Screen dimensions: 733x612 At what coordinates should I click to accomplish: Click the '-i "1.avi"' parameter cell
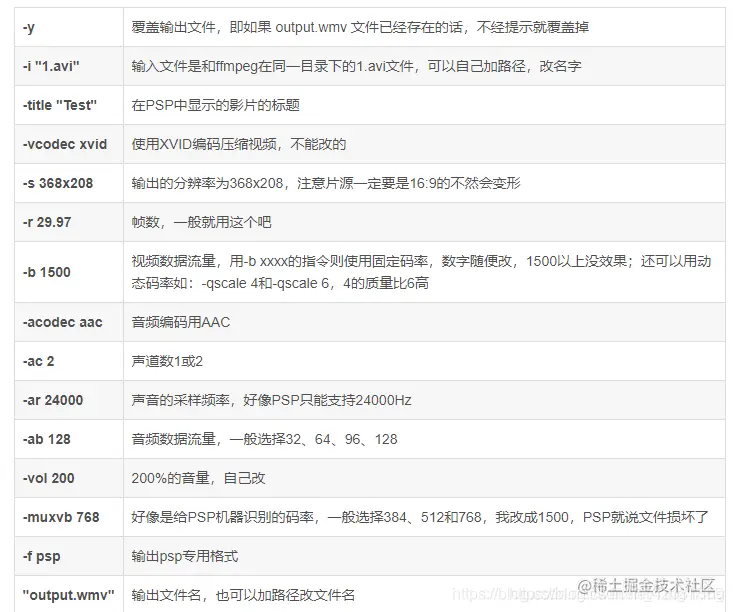69,66
